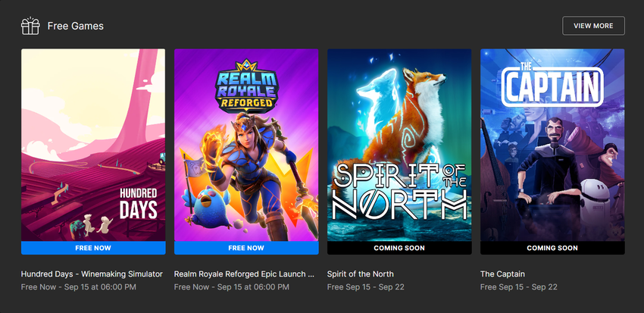Viewport: 644px width, 313px height.
Task: Click the Free Now banner under Realm Royale
Action: [x=246, y=248]
